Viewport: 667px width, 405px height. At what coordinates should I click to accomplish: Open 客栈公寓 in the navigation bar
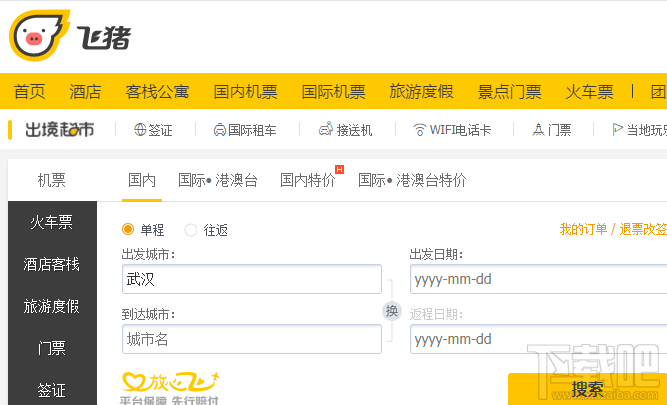click(157, 91)
